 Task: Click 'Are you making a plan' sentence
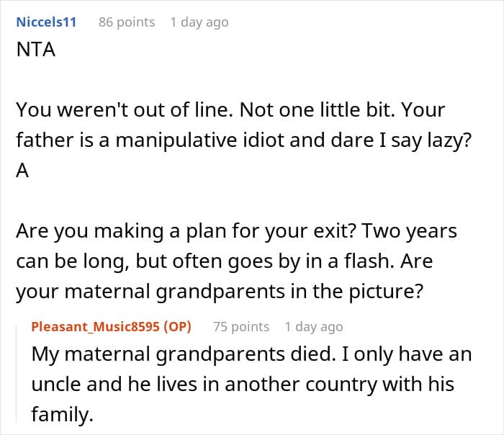coord(186,231)
